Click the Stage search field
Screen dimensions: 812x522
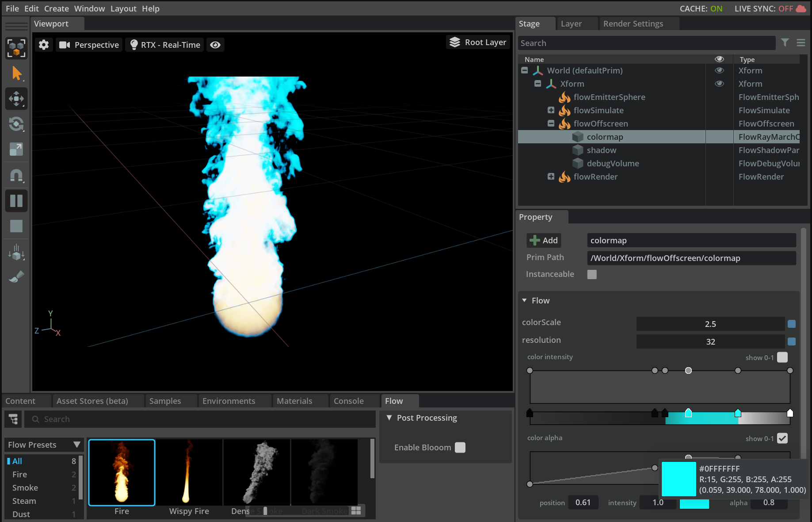click(647, 43)
